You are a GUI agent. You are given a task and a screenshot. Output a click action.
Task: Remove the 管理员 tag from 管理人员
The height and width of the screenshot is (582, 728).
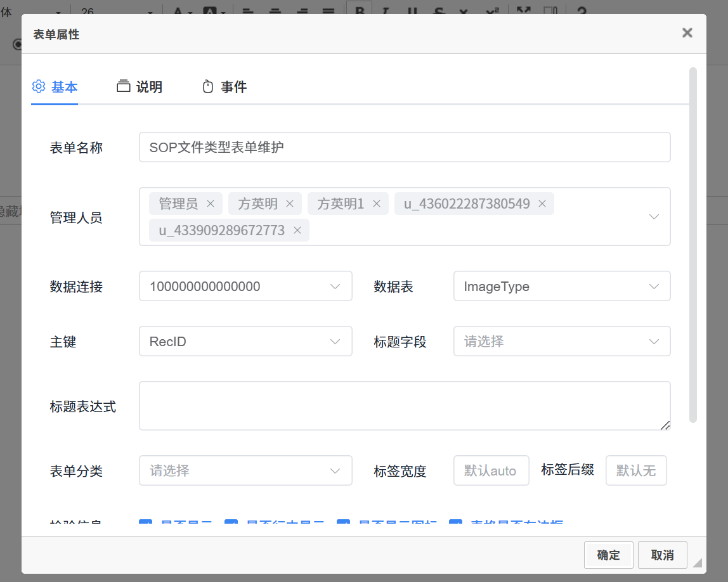pos(211,204)
